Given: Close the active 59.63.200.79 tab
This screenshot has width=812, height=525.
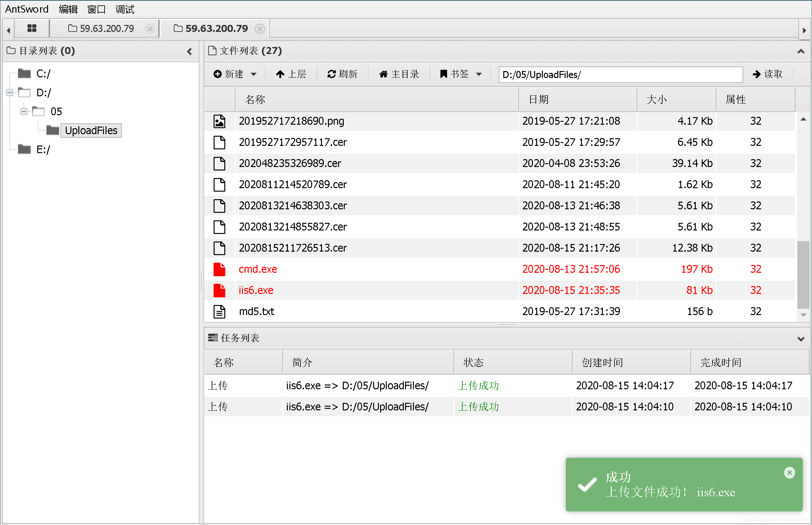Looking at the screenshot, I should click(260, 29).
